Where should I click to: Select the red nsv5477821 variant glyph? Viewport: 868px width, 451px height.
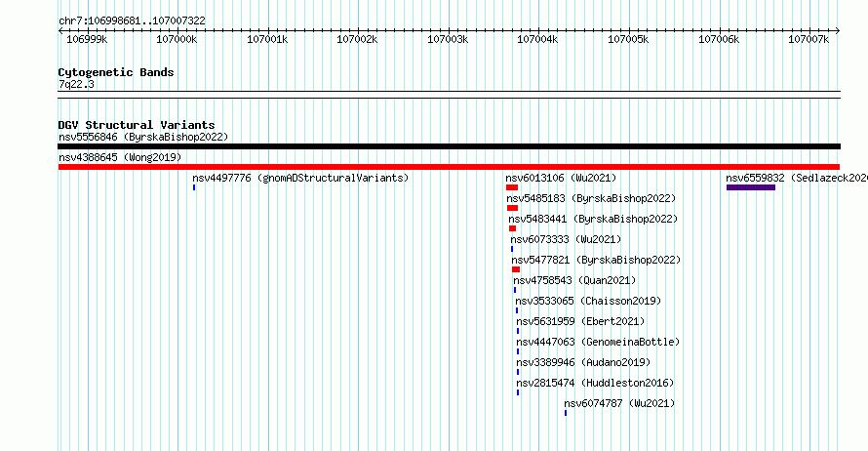(516, 269)
